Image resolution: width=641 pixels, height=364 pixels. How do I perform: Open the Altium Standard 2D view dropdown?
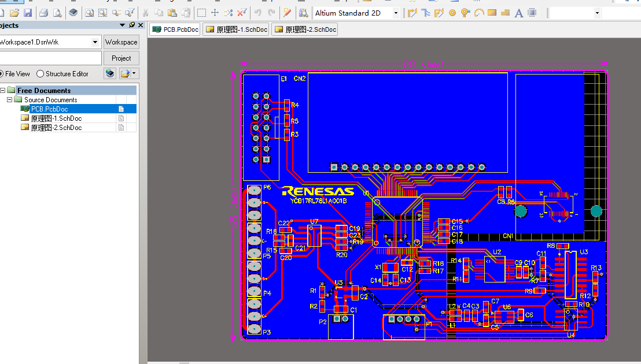tap(396, 13)
